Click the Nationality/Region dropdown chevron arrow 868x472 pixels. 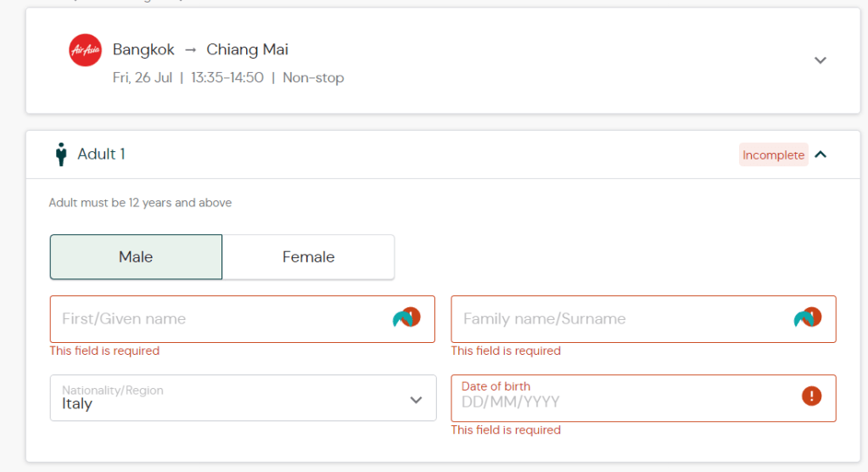point(416,399)
